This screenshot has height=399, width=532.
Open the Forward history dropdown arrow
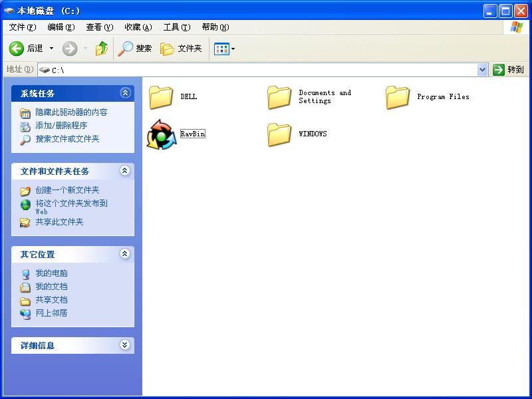85,49
